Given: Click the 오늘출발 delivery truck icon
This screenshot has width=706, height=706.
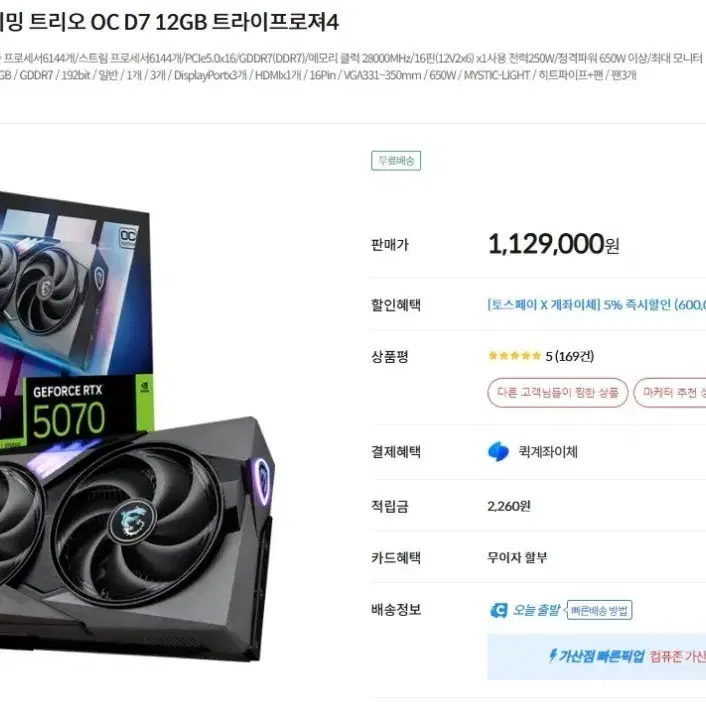Looking at the screenshot, I should coord(498,610).
